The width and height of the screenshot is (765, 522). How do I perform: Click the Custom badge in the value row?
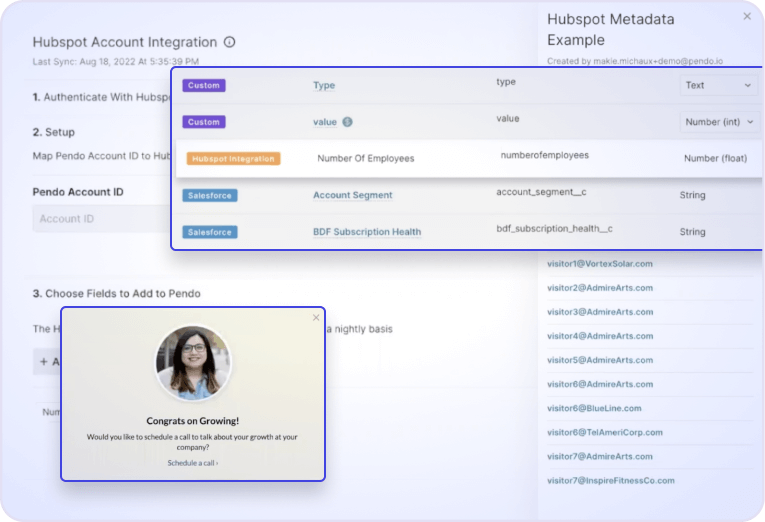[x=204, y=122]
